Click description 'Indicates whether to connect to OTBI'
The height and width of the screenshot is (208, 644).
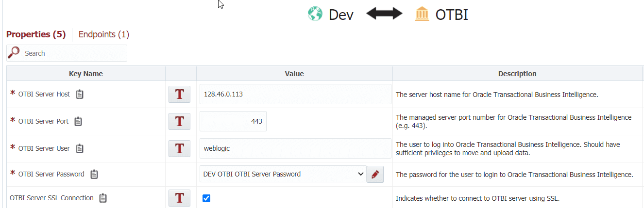478,198
